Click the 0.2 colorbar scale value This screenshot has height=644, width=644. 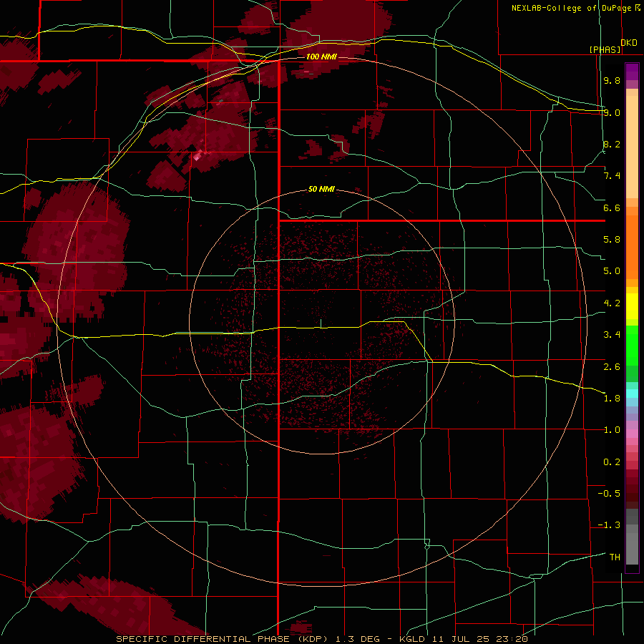tap(612, 462)
